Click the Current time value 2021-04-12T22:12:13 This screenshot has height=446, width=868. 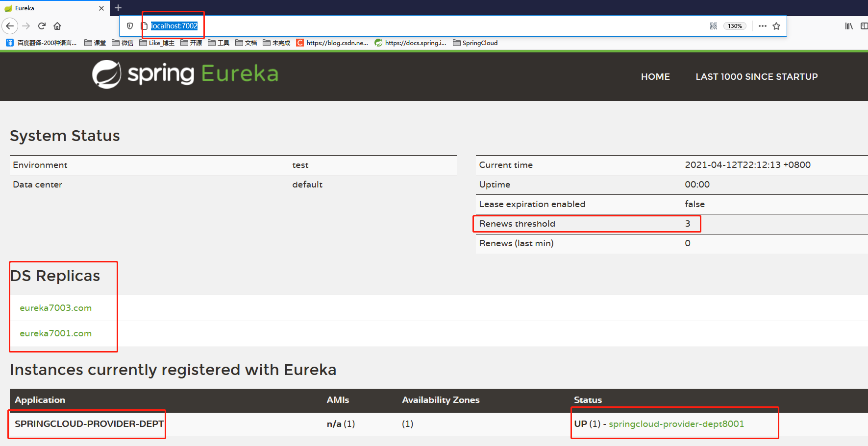point(747,165)
